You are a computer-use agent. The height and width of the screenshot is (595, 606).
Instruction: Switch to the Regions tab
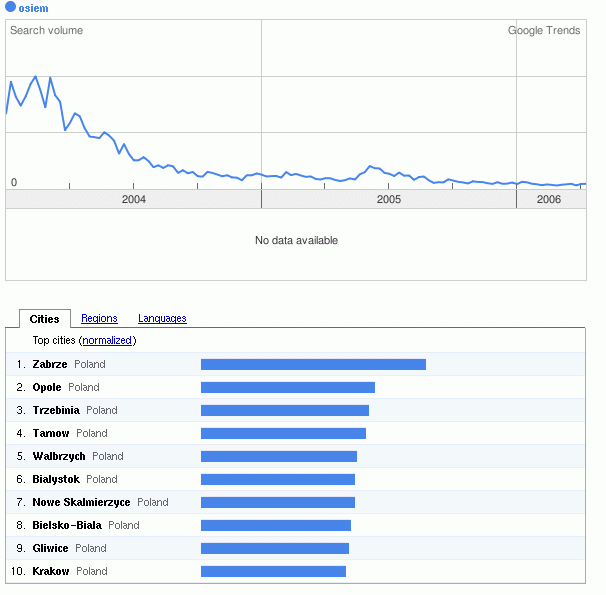(99, 319)
